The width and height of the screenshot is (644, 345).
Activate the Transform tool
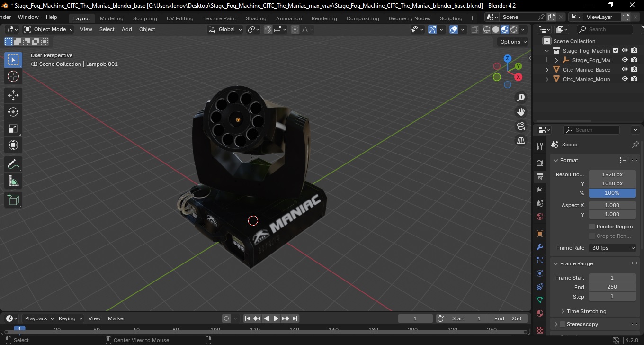(13, 145)
